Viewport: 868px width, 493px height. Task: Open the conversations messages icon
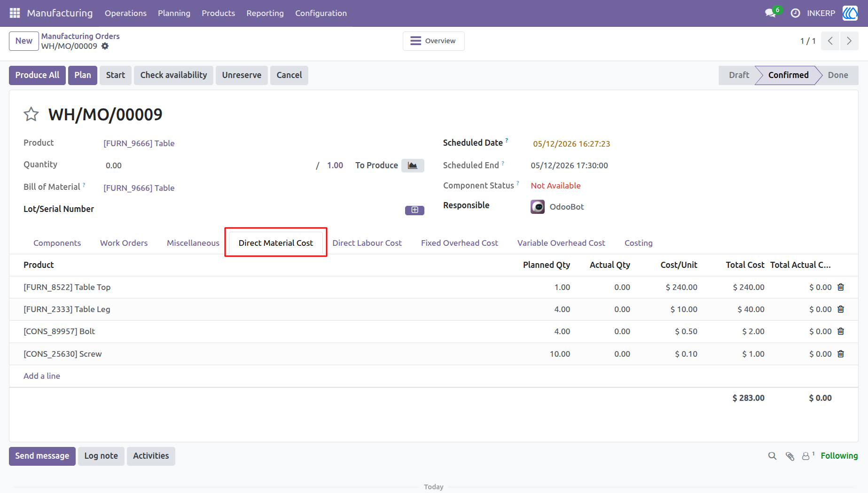pyautogui.click(x=770, y=13)
